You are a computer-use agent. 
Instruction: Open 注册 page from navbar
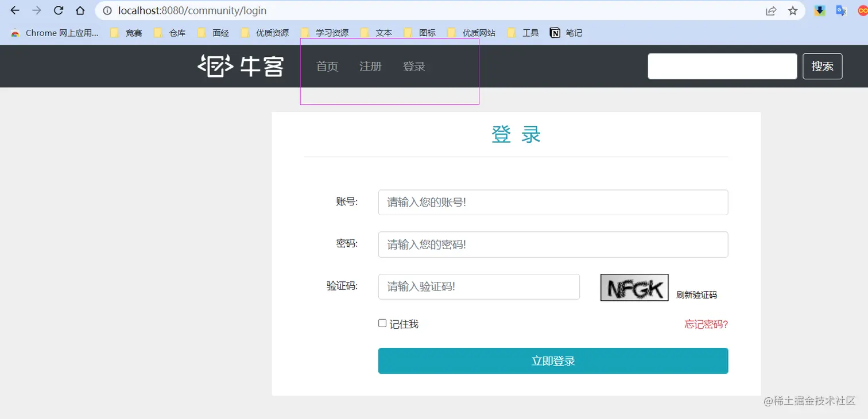tap(370, 67)
